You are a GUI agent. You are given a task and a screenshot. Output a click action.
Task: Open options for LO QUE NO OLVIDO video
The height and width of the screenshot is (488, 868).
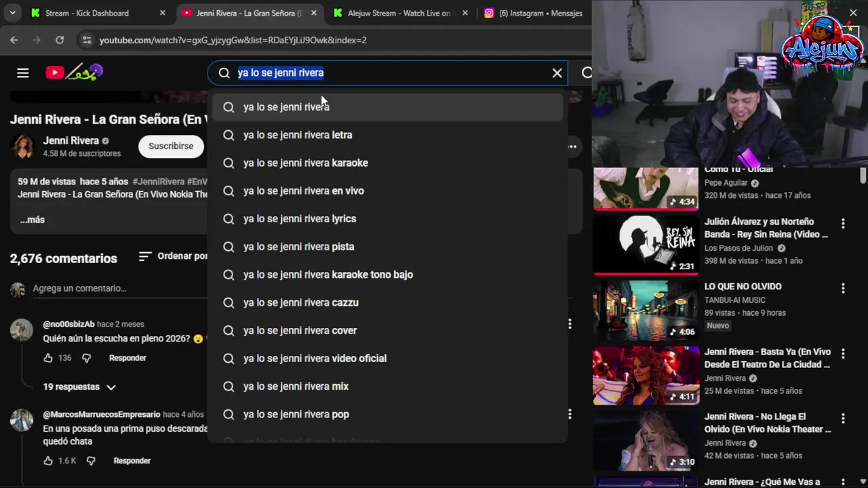coord(843,288)
